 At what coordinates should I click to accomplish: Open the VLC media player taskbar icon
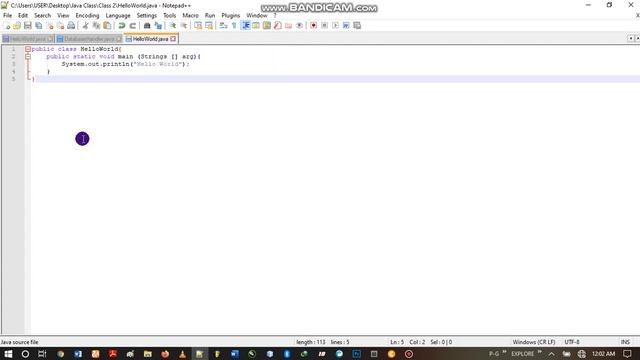182,354
